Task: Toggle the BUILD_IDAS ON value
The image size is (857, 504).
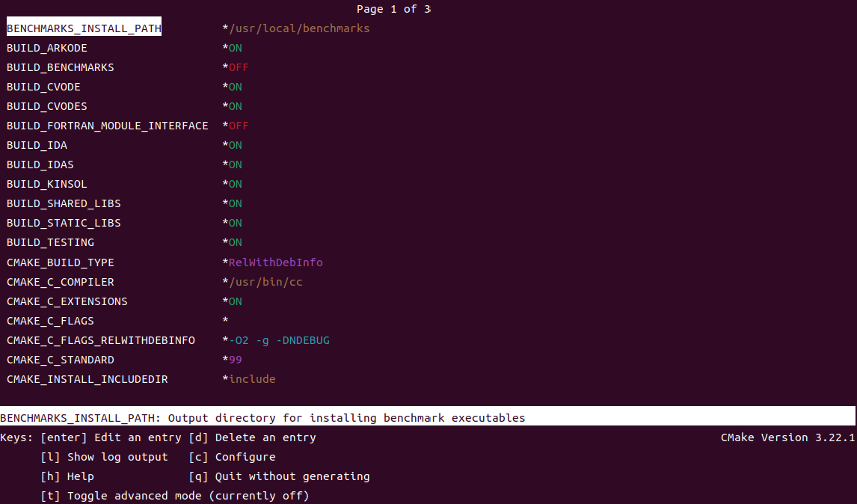Action: pos(235,165)
